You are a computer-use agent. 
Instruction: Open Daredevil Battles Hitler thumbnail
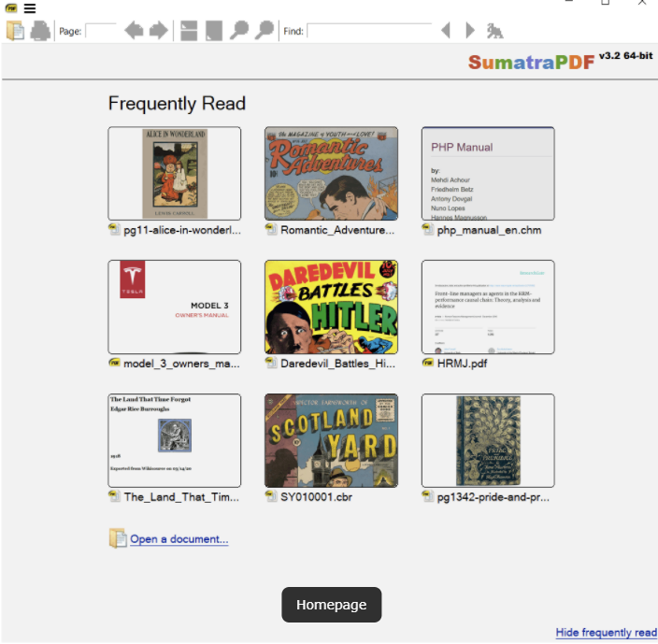(x=331, y=307)
